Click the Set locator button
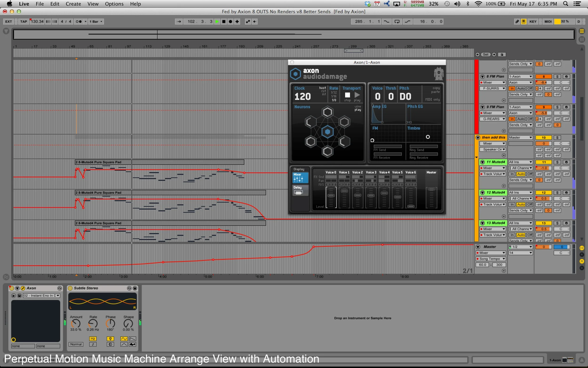The image size is (588, 368). pos(486,55)
